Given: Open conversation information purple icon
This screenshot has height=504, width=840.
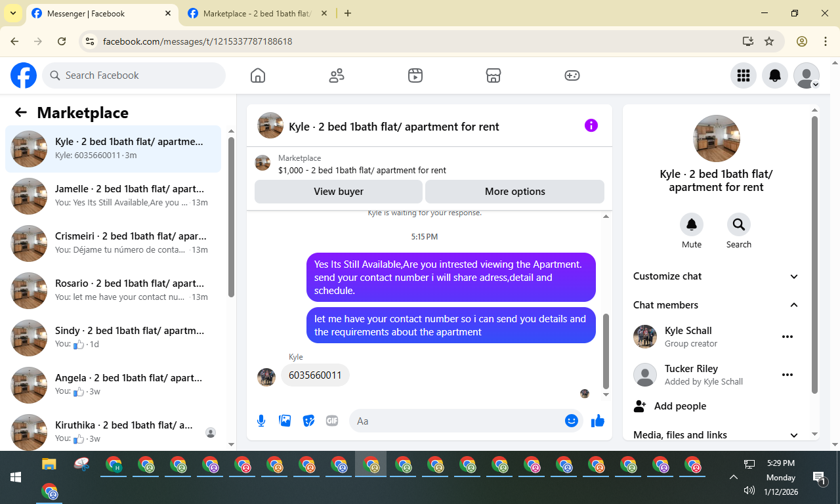Looking at the screenshot, I should 591,125.
